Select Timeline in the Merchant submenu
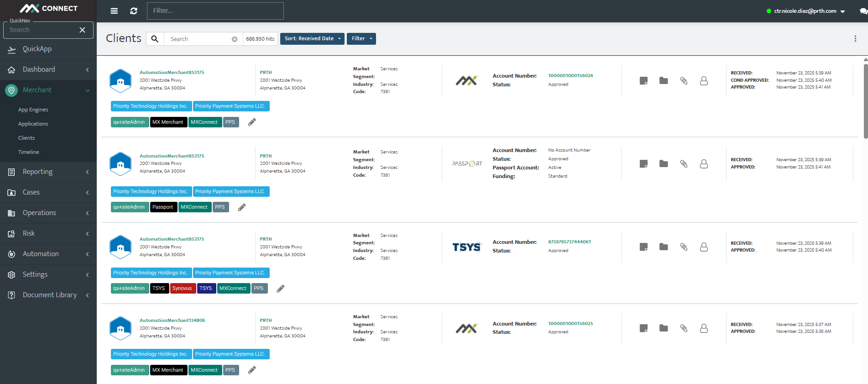 (29, 152)
